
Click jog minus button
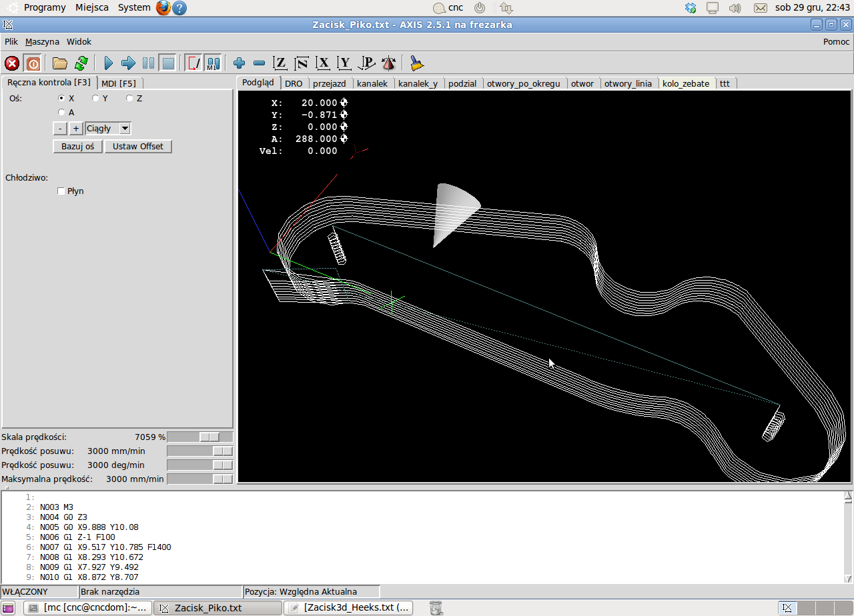(60, 129)
